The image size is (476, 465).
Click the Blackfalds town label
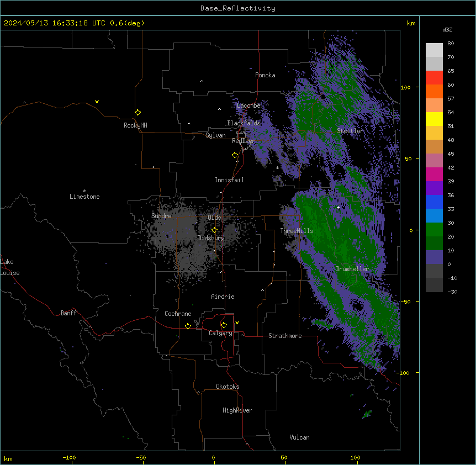244,123
